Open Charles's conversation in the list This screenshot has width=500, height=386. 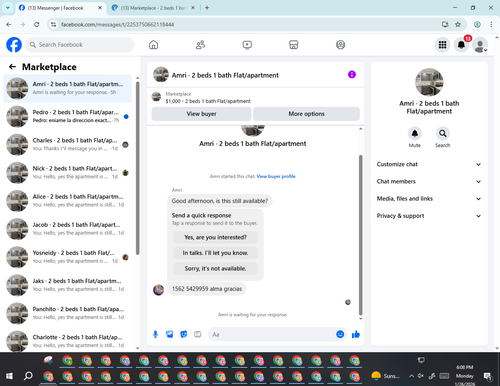(67, 145)
